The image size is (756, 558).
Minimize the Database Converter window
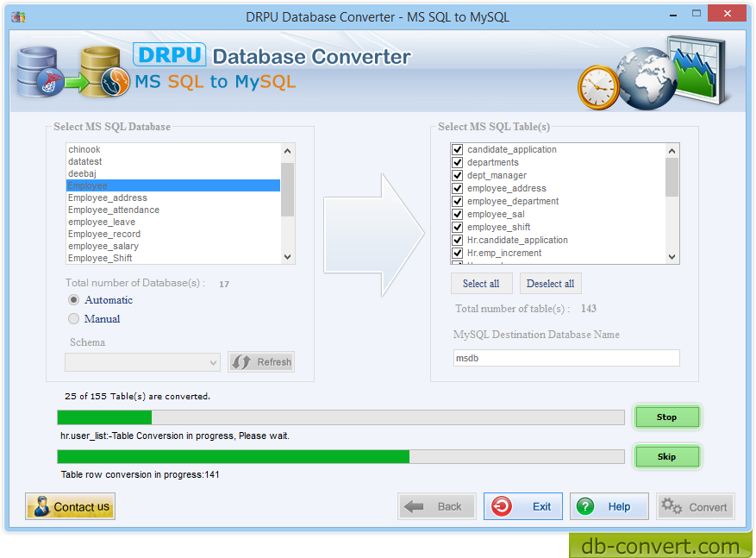click(673, 15)
